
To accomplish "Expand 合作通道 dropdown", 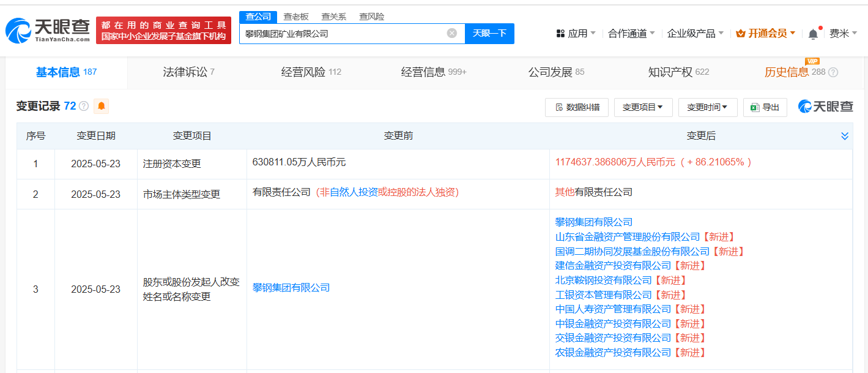I will [631, 34].
